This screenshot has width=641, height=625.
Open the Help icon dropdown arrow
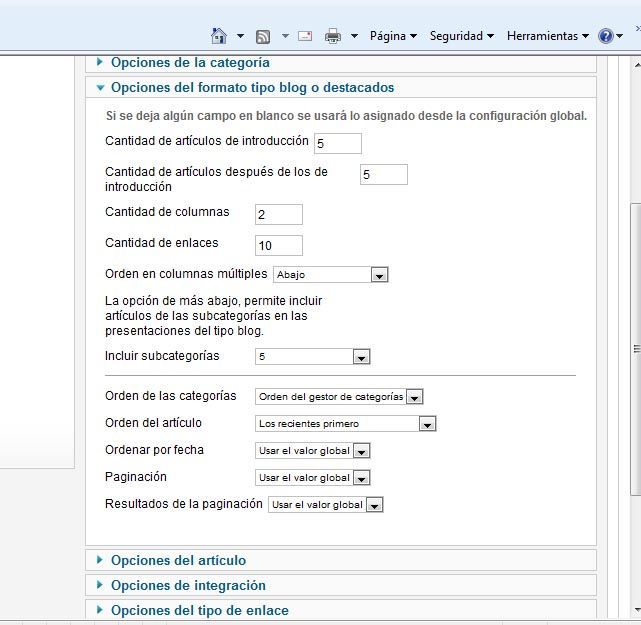(619, 36)
